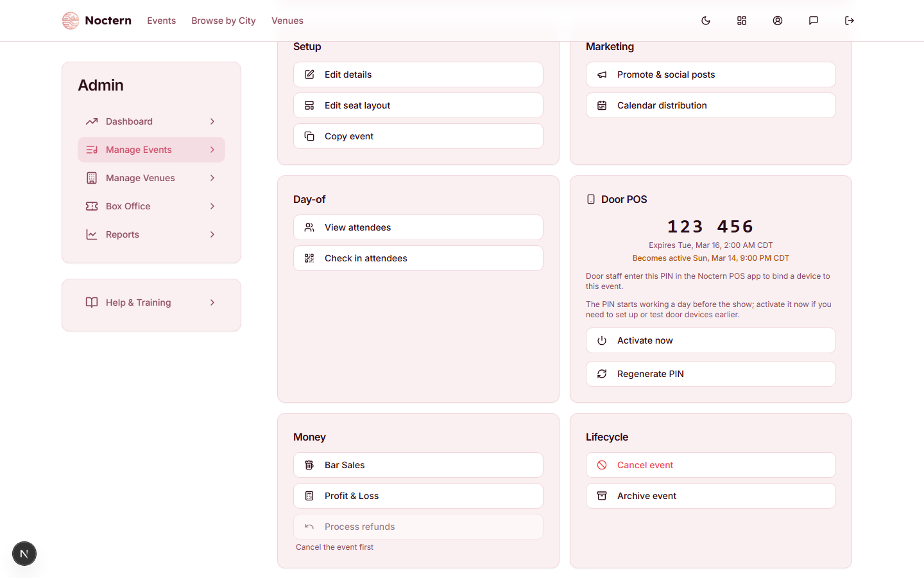Expand the Box Office chevron
Screen dimensions: 924x578
tap(212, 206)
